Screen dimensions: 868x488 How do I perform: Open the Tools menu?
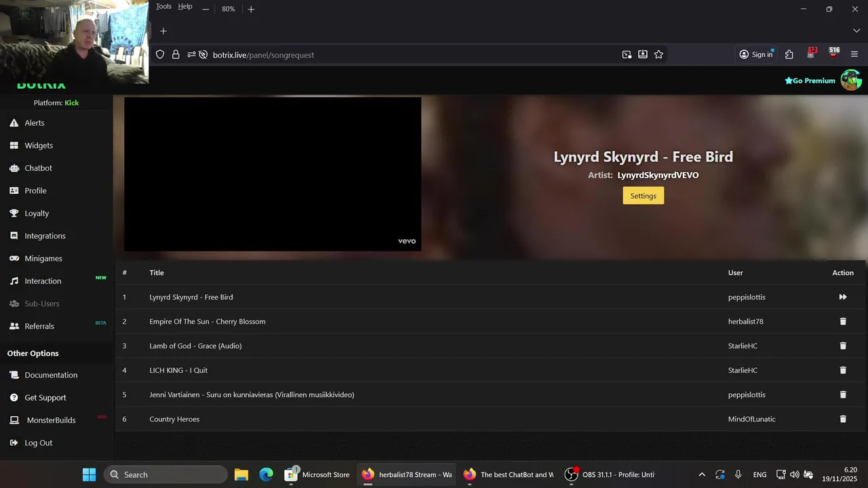click(163, 7)
